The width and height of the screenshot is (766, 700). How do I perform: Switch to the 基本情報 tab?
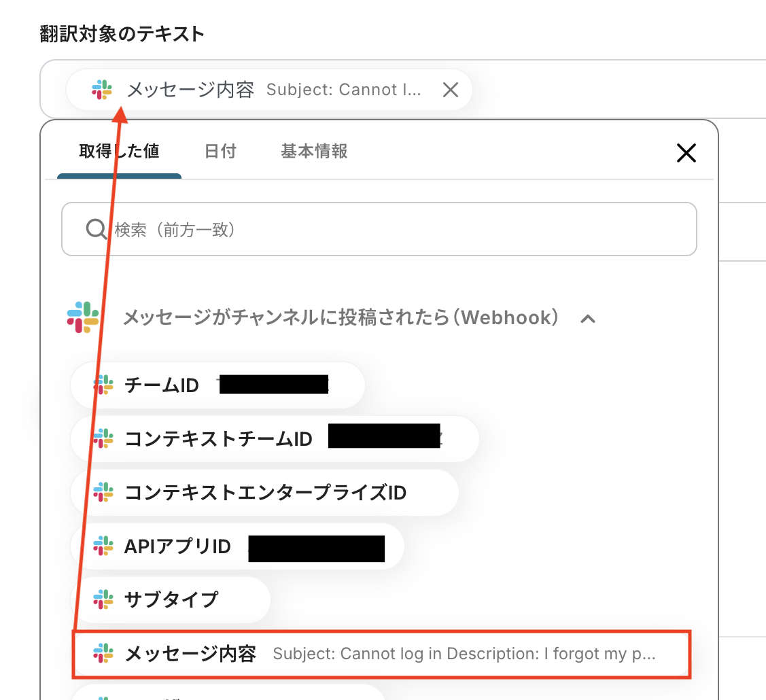(313, 152)
